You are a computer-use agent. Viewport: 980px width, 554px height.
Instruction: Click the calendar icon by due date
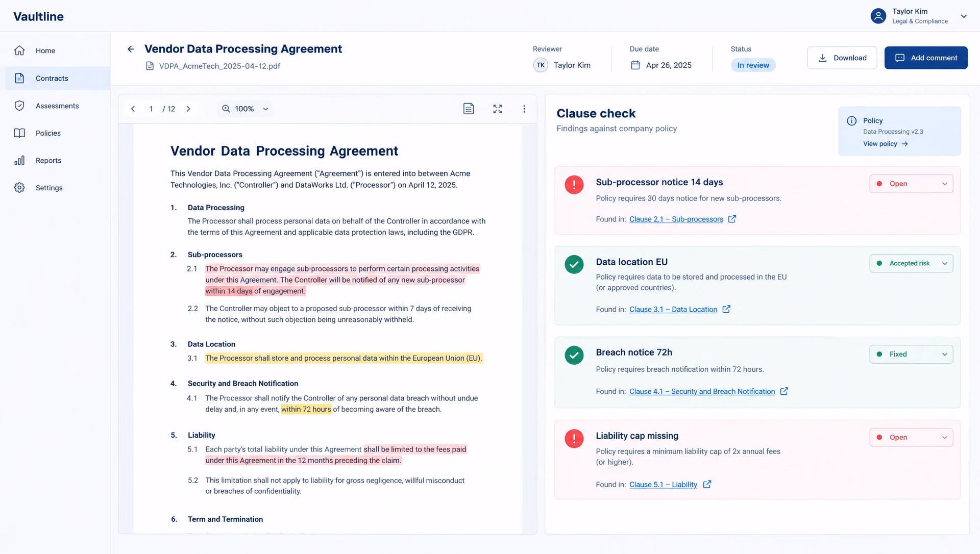coord(635,65)
